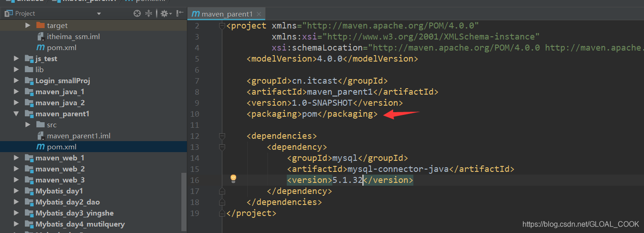Click the orange target folder icon
The image size is (644, 233).
coord(40,25)
